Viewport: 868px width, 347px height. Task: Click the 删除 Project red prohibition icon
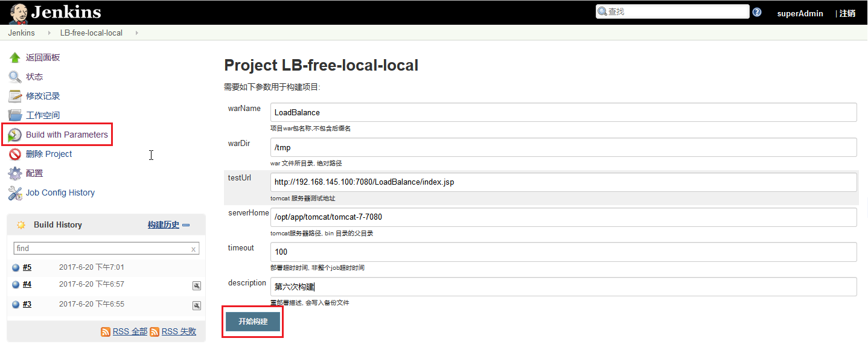(x=15, y=154)
